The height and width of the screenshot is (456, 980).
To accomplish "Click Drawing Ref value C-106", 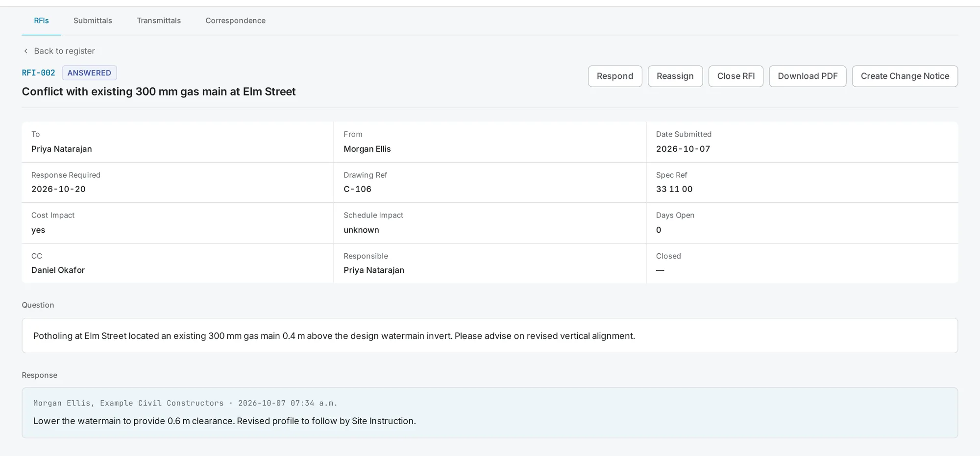I will point(357,189).
